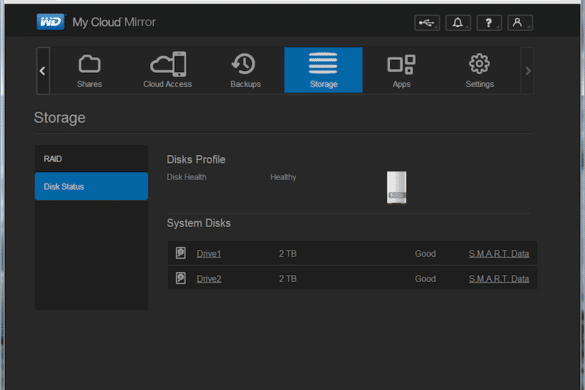
Task: Click the Drive1 disk icon
Action: pyautogui.click(x=181, y=253)
